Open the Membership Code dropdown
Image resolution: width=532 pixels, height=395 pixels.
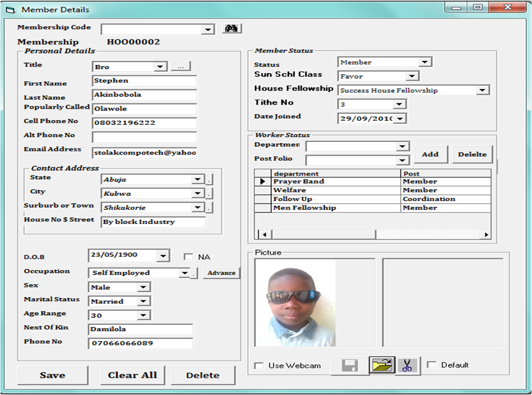(207, 30)
